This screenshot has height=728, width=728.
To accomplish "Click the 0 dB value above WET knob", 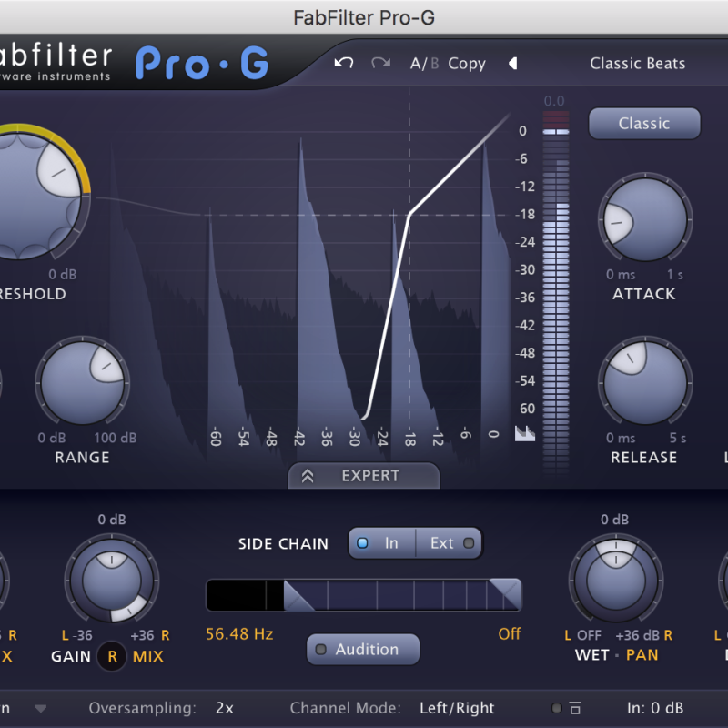I will pyautogui.click(x=615, y=520).
